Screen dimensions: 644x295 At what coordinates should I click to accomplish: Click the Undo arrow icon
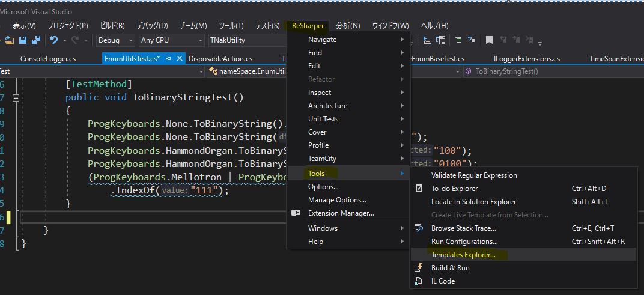coord(54,40)
